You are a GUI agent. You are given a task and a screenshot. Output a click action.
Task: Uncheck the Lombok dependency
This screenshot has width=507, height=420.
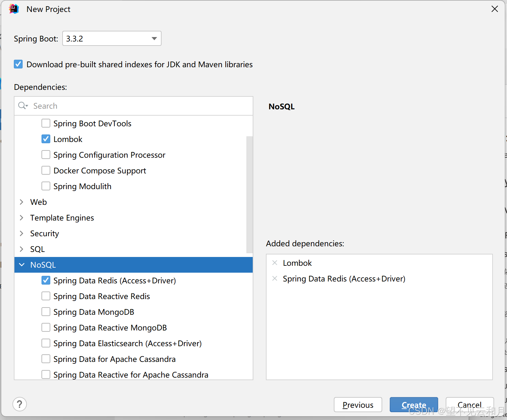click(46, 139)
